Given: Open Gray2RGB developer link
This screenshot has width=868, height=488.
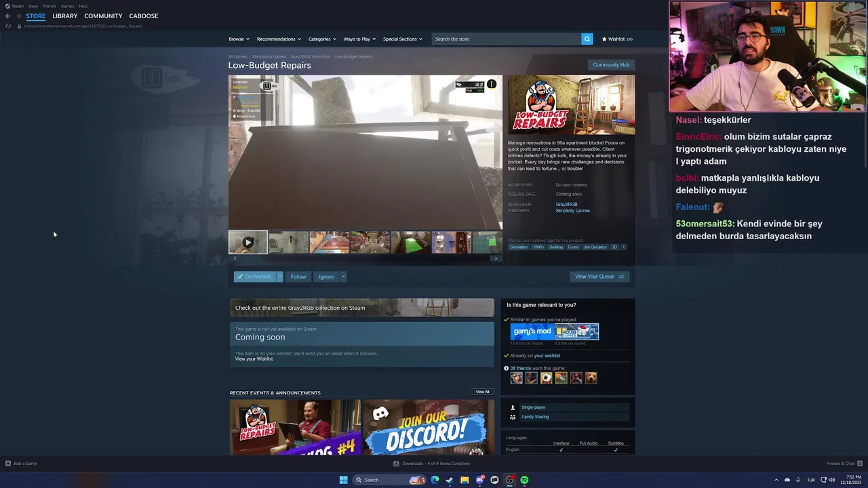Looking at the screenshot, I should [566, 204].
